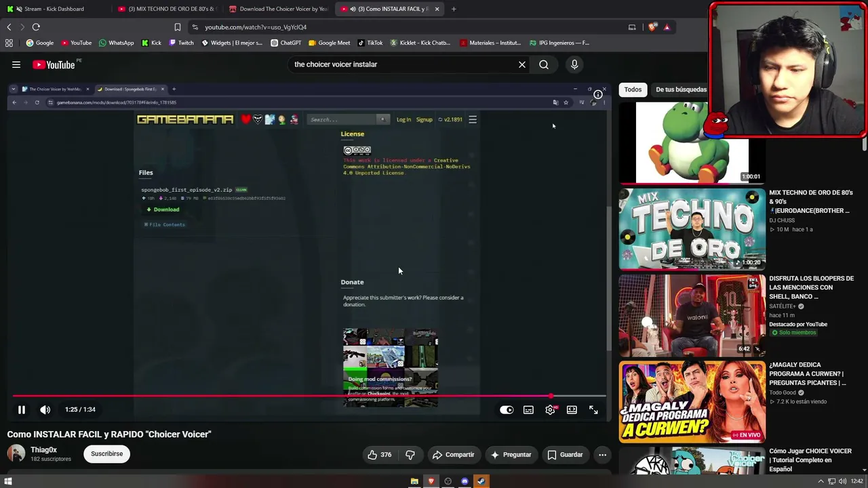Share the video via Compartir

tap(453, 455)
